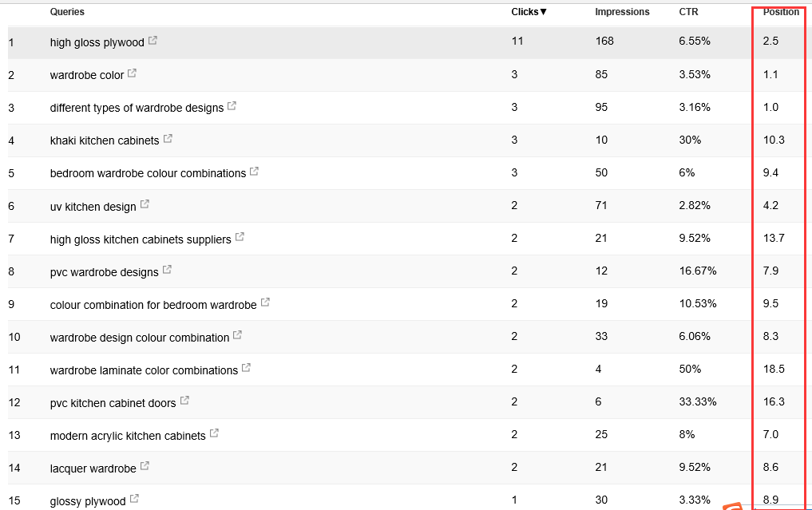The image size is (812, 510).
Task: Open query different types of wardrobe designs
Action: (137, 108)
